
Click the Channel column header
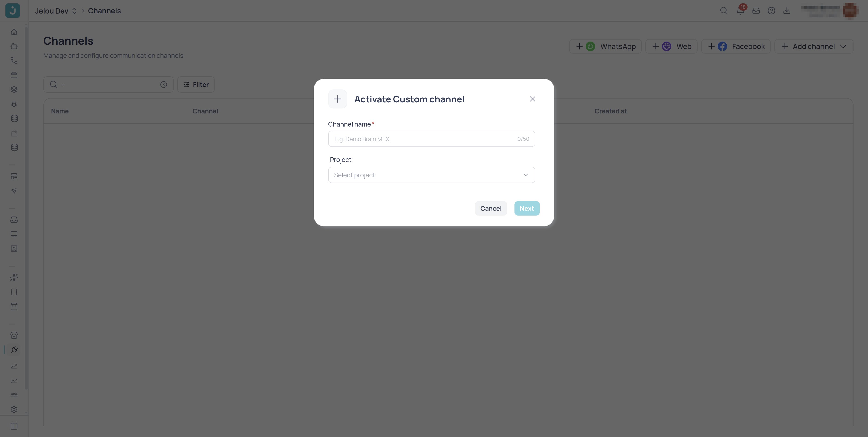pyautogui.click(x=205, y=111)
